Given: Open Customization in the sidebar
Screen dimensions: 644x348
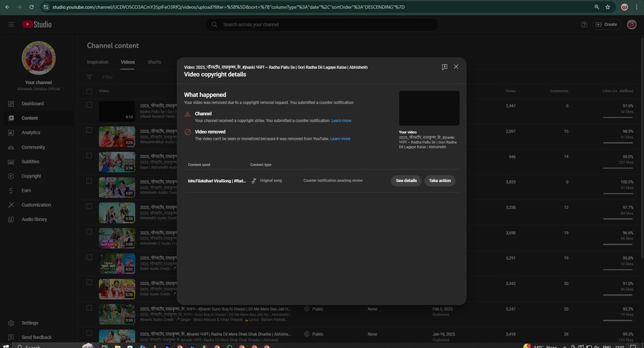Looking at the screenshot, I should pos(36,205).
